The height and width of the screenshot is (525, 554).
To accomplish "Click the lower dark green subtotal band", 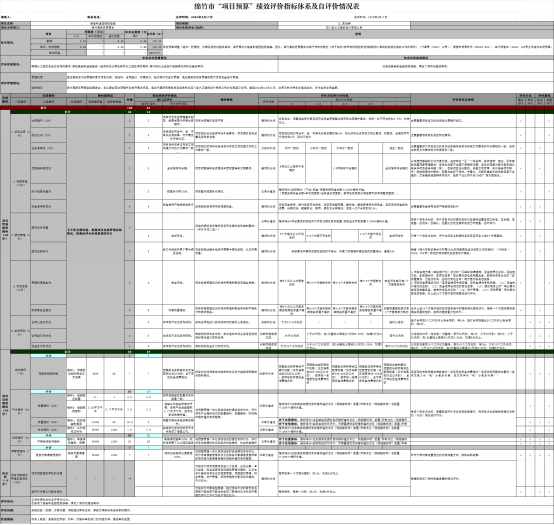I will 282,352.
